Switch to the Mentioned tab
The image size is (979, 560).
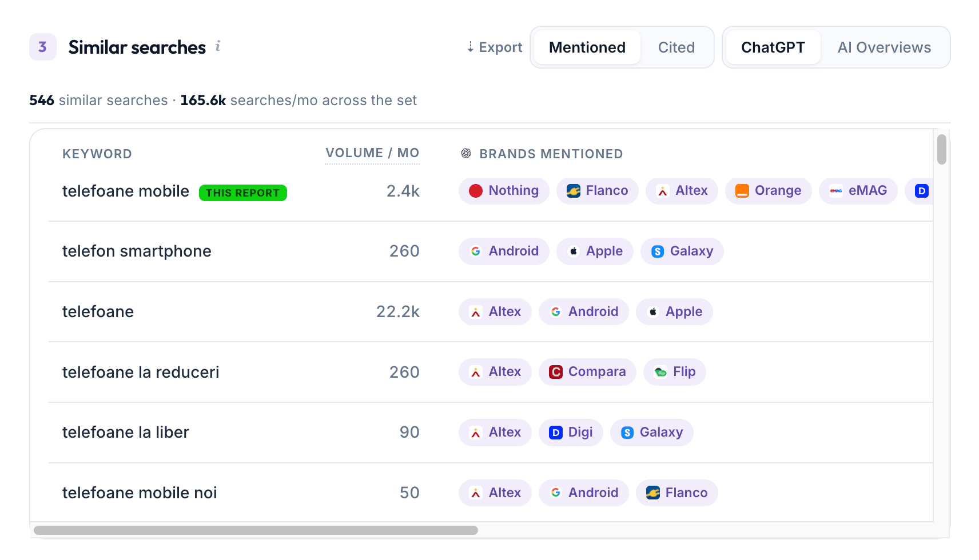587,47
